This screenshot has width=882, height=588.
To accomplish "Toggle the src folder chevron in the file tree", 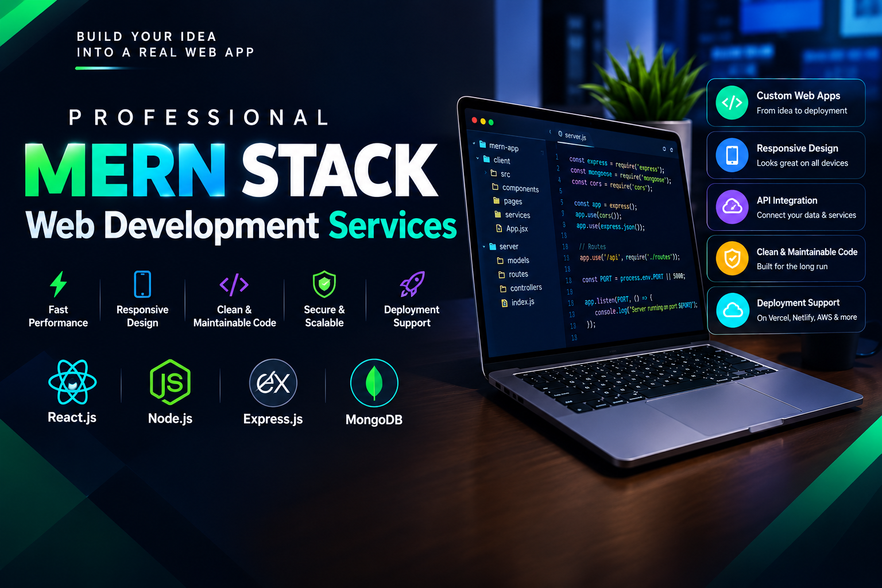I will (485, 172).
